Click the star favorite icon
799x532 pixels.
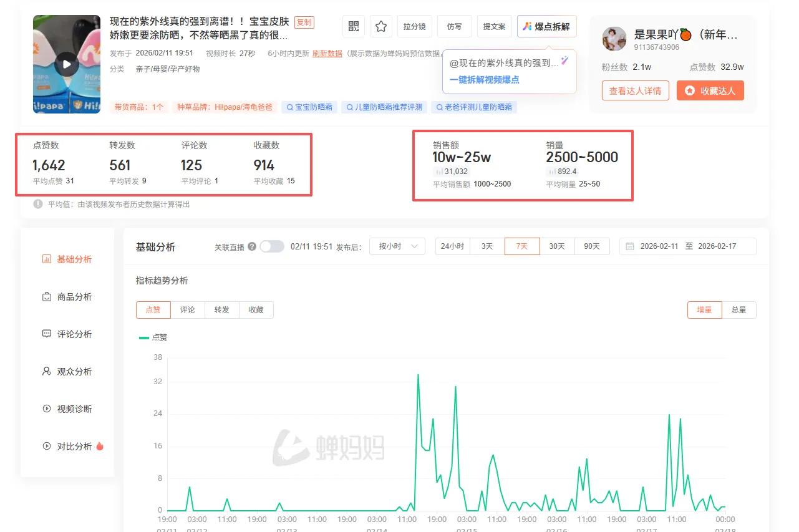tap(381, 26)
